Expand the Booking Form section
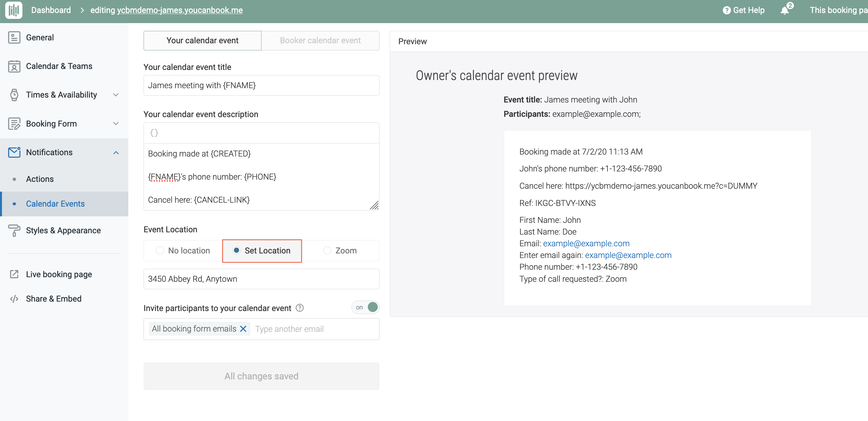Image resolution: width=868 pixels, height=421 pixels. (116, 123)
